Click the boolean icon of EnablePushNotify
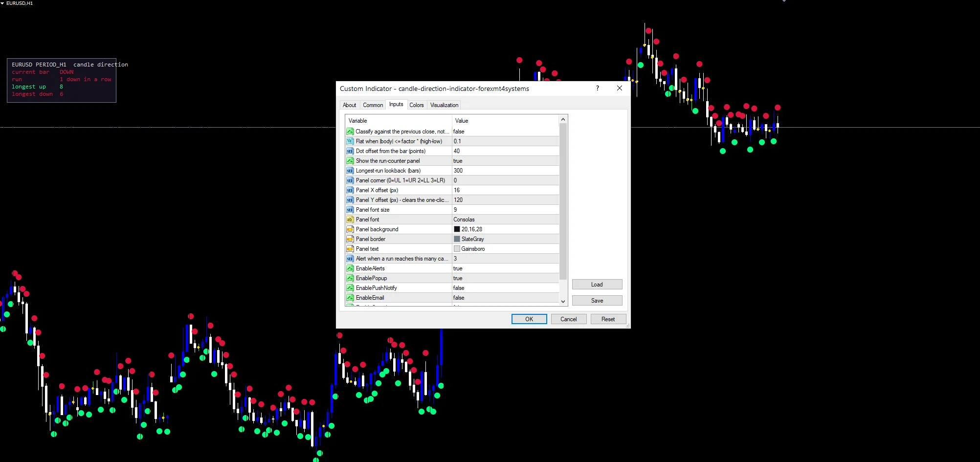 (350, 288)
